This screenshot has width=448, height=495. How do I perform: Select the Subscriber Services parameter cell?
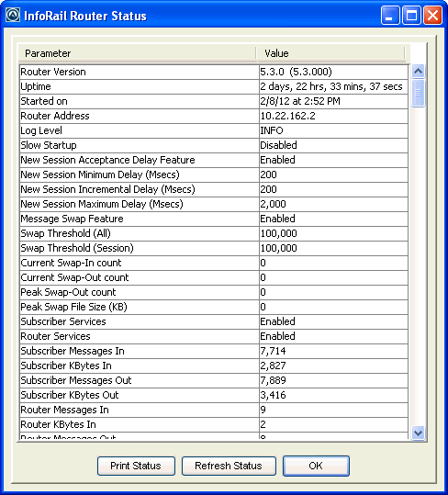[140, 321]
